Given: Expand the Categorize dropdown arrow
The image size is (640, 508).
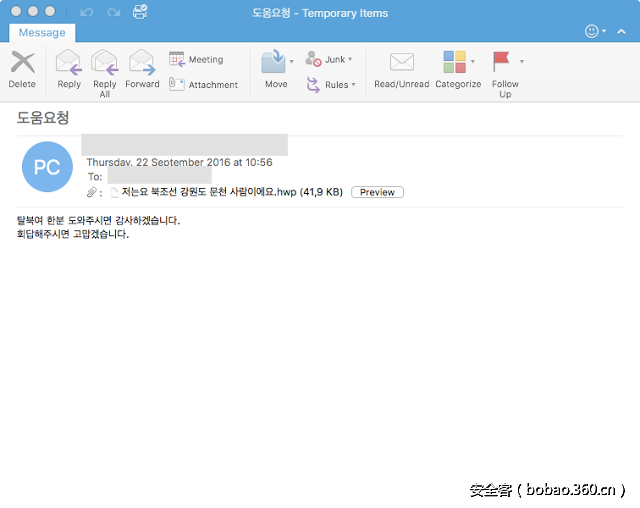Looking at the screenshot, I should 473,62.
